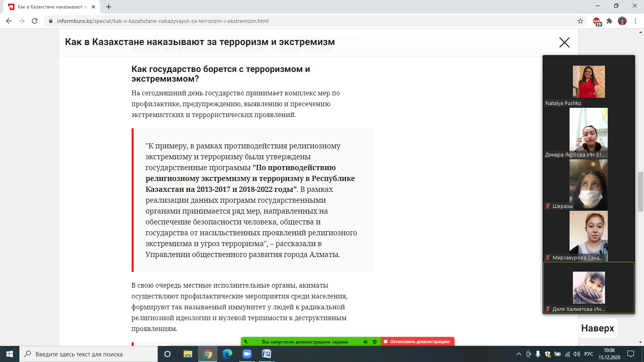Open a new browser tab
644x362 pixels.
[x=109, y=7]
